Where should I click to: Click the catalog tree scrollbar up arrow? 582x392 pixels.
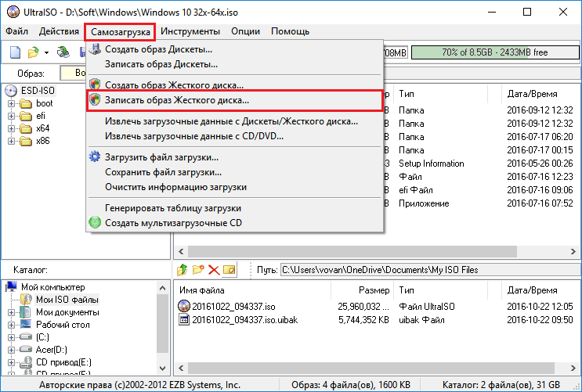click(x=162, y=288)
